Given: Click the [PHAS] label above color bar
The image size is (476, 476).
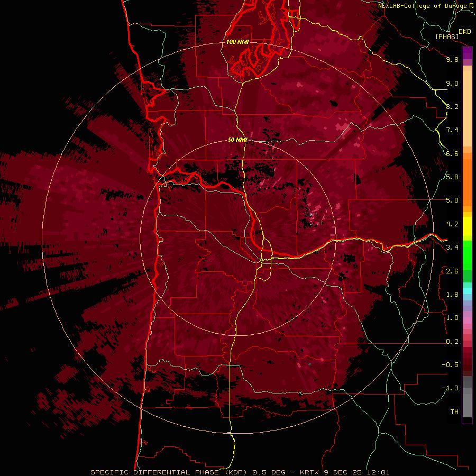Looking at the screenshot, I should coord(447,36).
